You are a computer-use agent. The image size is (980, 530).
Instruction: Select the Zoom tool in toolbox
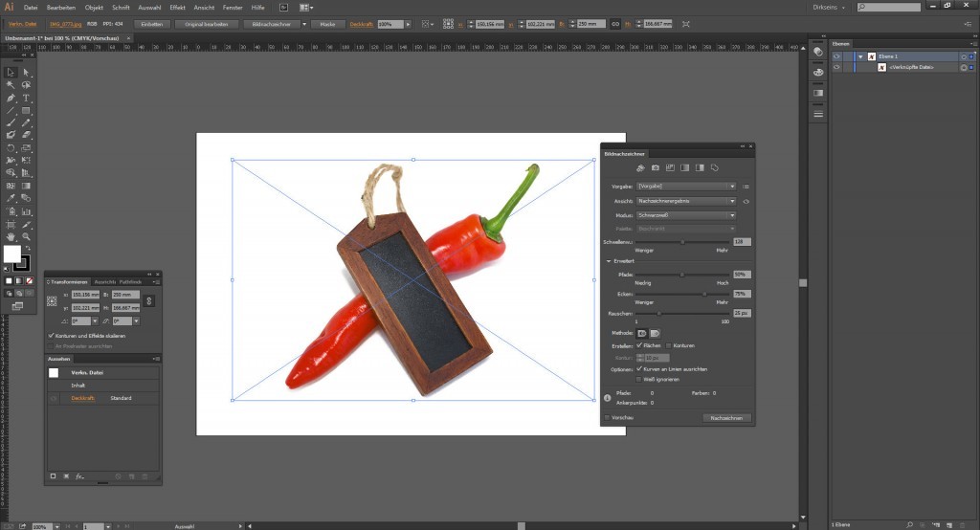pos(26,237)
